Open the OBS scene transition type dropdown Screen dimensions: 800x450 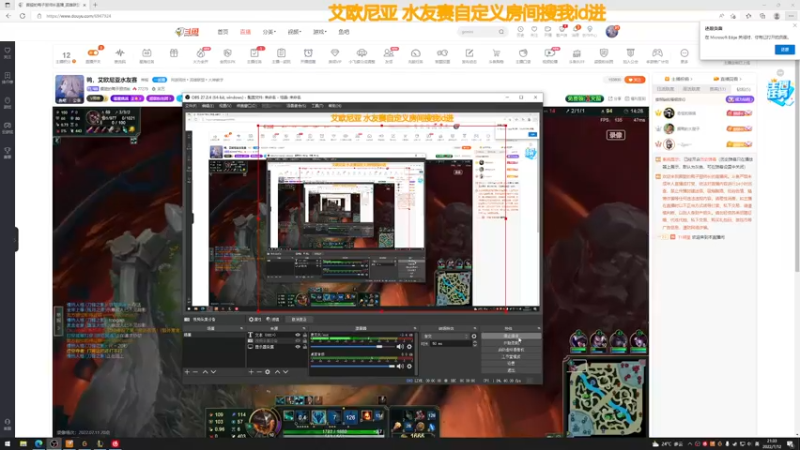[x=445, y=337]
